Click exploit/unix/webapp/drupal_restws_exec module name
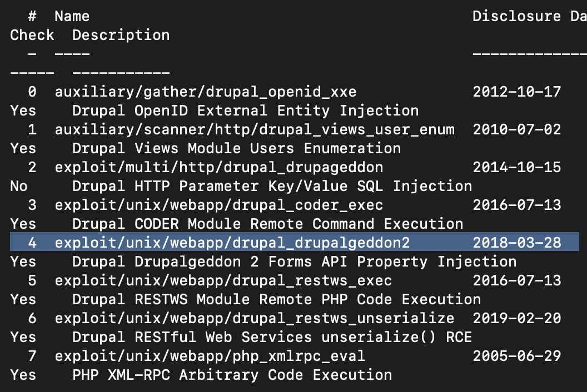Screen dimensions: 587x392 pyautogui.click(x=223, y=280)
